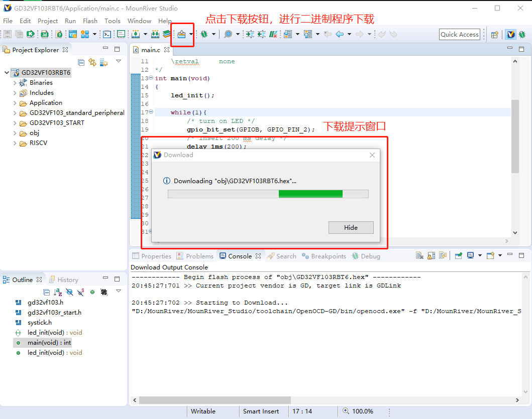Select gd32vf103r_start.h in Outline
The height and width of the screenshot is (419, 532).
click(x=54, y=313)
